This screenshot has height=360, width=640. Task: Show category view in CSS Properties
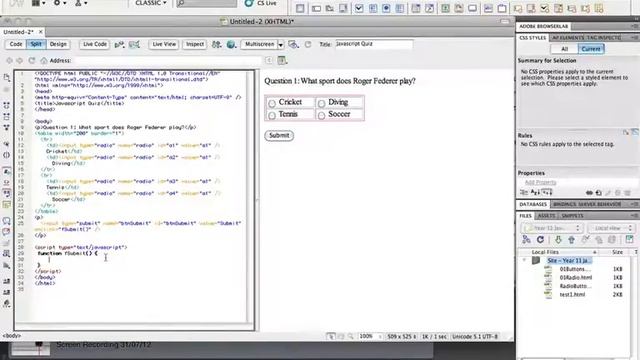(x=524, y=192)
